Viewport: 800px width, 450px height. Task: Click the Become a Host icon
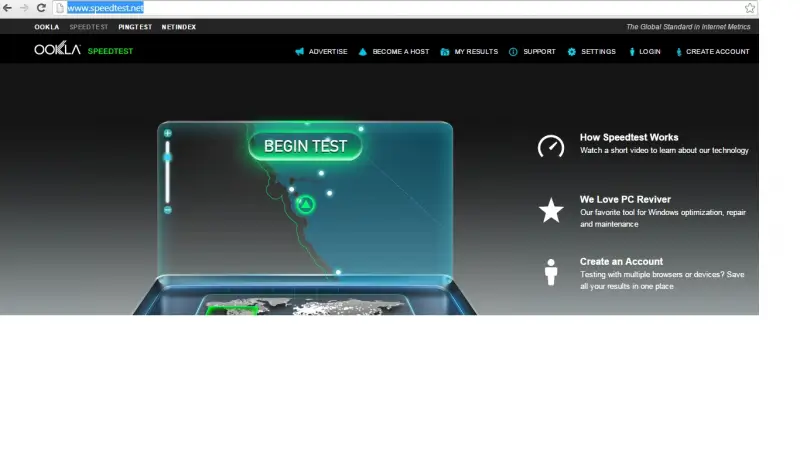(362, 52)
